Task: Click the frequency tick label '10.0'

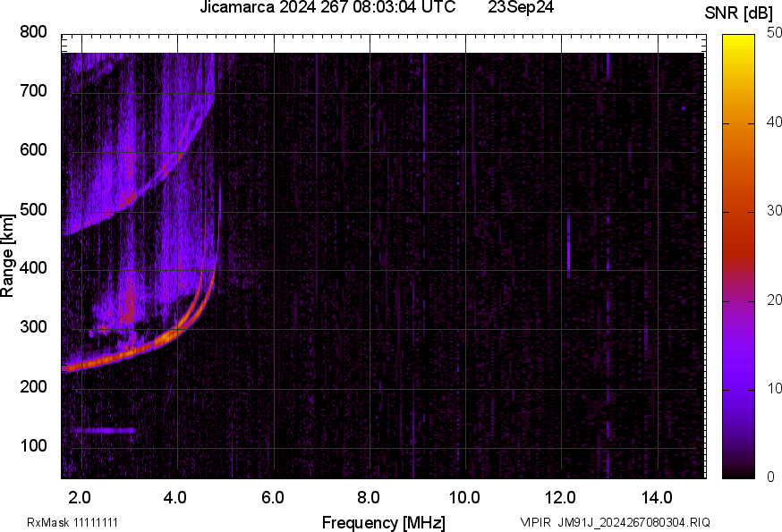Action: click(x=464, y=497)
